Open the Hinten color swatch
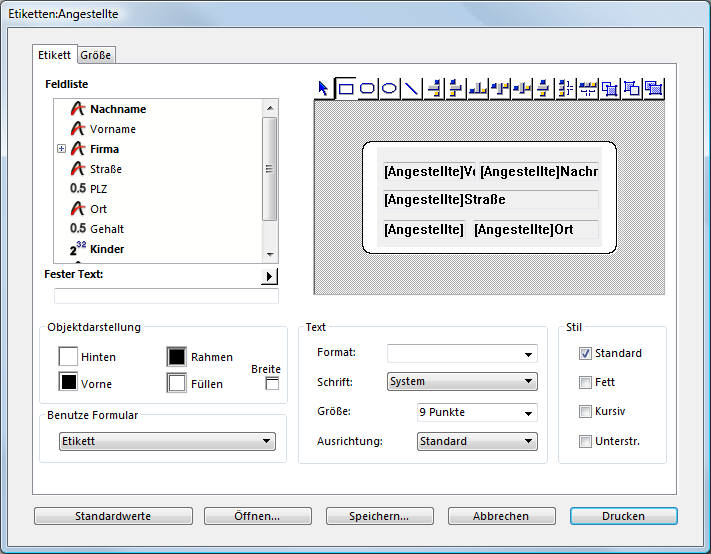711x554 pixels. tap(68, 356)
